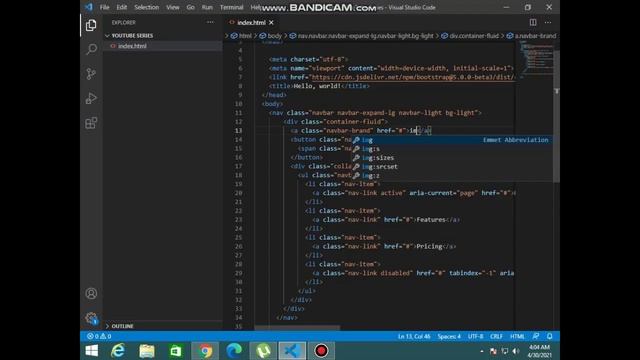640x360 pixels.
Task: Select index.html in the Explorer tree
Action: coord(162,46)
